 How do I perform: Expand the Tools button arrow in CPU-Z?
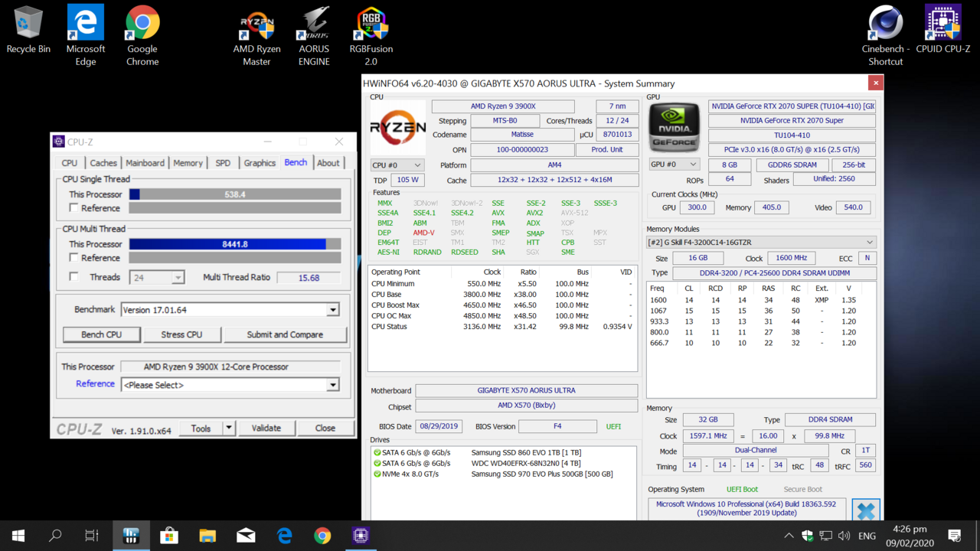click(x=228, y=429)
